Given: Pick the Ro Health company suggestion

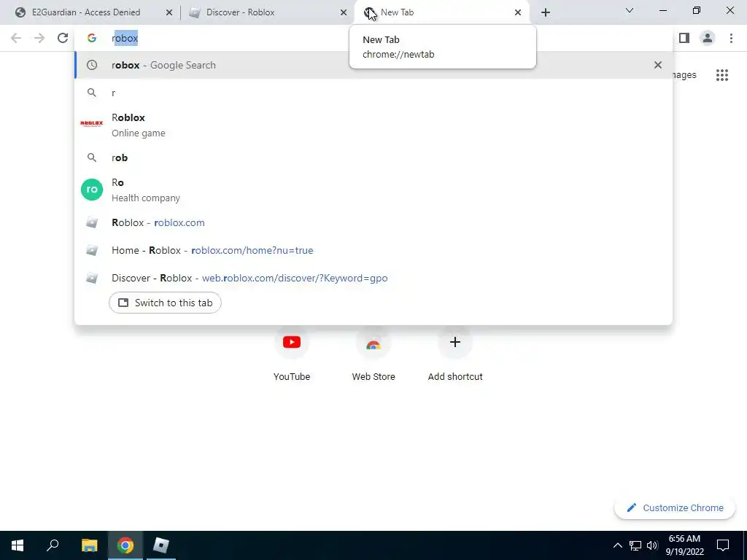Looking at the screenshot, I should click(373, 190).
